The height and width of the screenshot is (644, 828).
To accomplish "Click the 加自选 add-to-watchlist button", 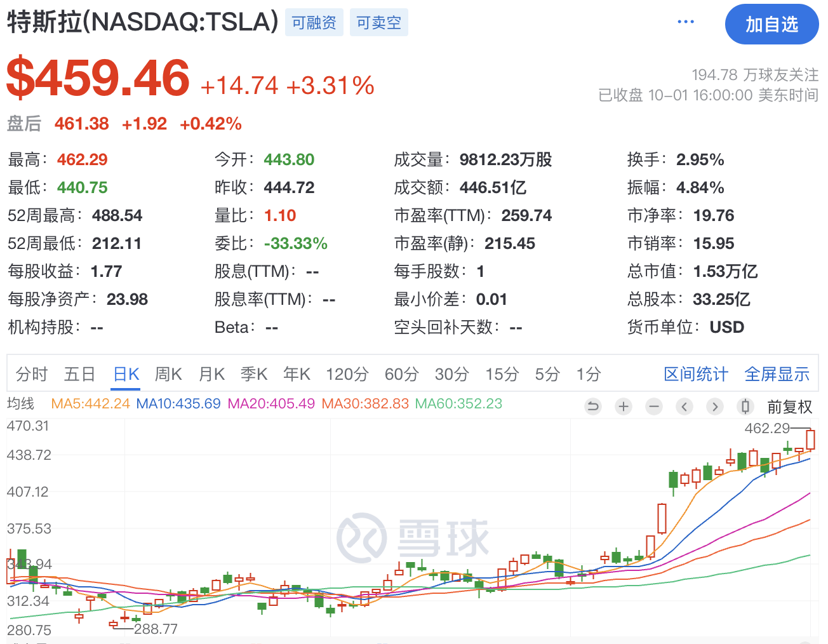I will pos(771,23).
